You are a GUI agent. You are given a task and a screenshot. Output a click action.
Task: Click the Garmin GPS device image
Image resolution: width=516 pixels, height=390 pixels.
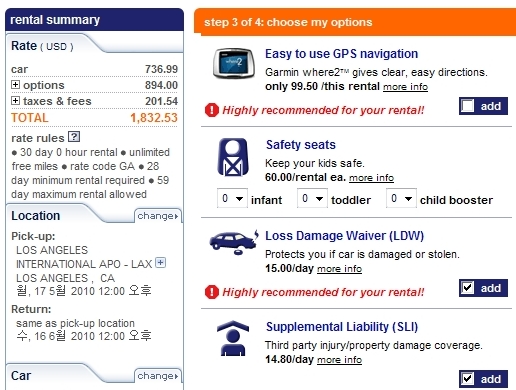coord(234,63)
